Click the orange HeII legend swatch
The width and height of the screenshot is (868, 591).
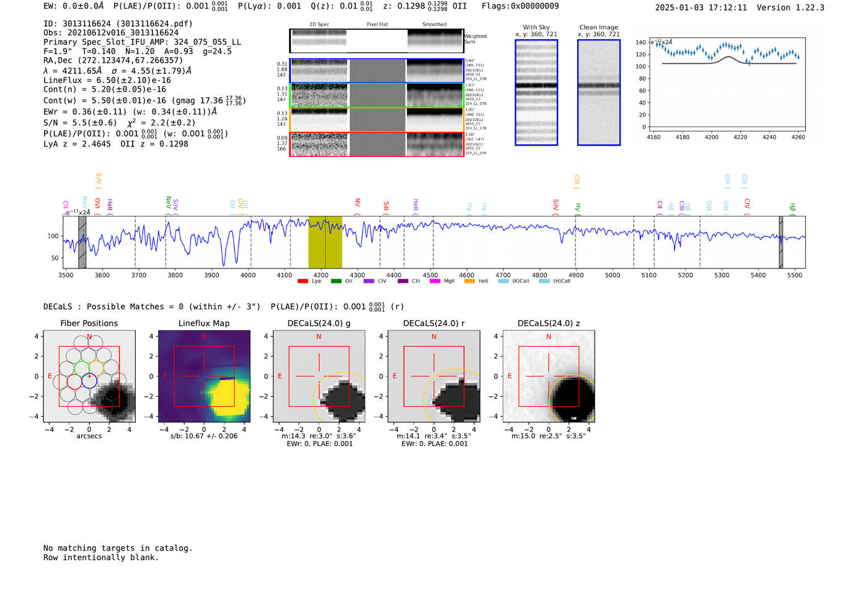click(x=469, y=281)
